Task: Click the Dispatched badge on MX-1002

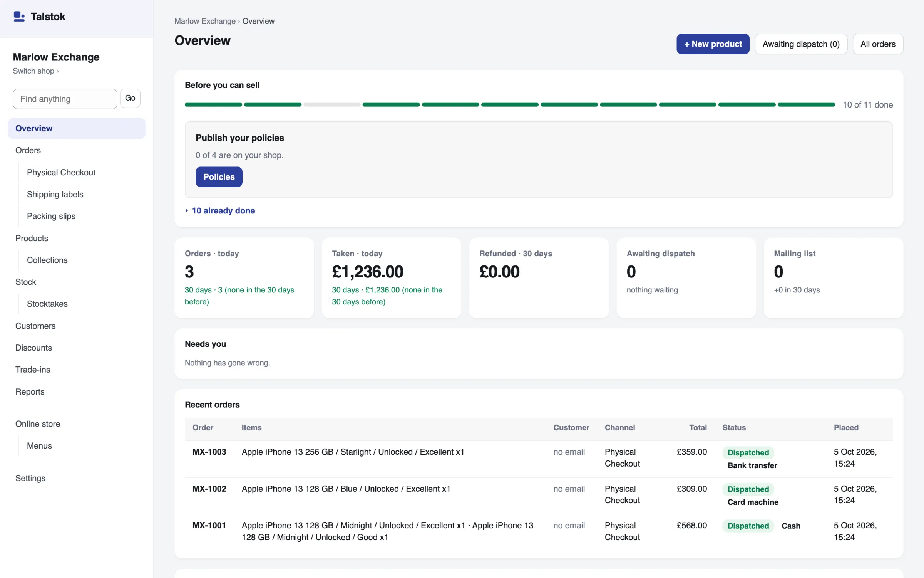Action: 748,489
